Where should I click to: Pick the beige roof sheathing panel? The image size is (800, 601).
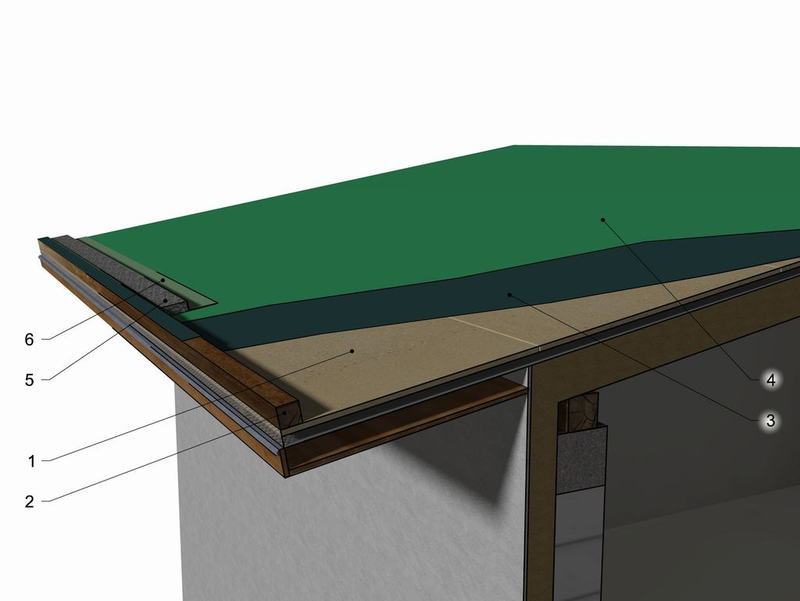coord(400,350)
